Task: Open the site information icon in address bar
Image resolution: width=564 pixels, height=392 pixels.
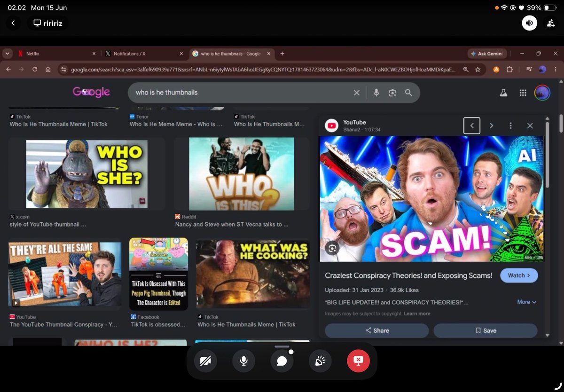Action: click(x=64, y=69)
